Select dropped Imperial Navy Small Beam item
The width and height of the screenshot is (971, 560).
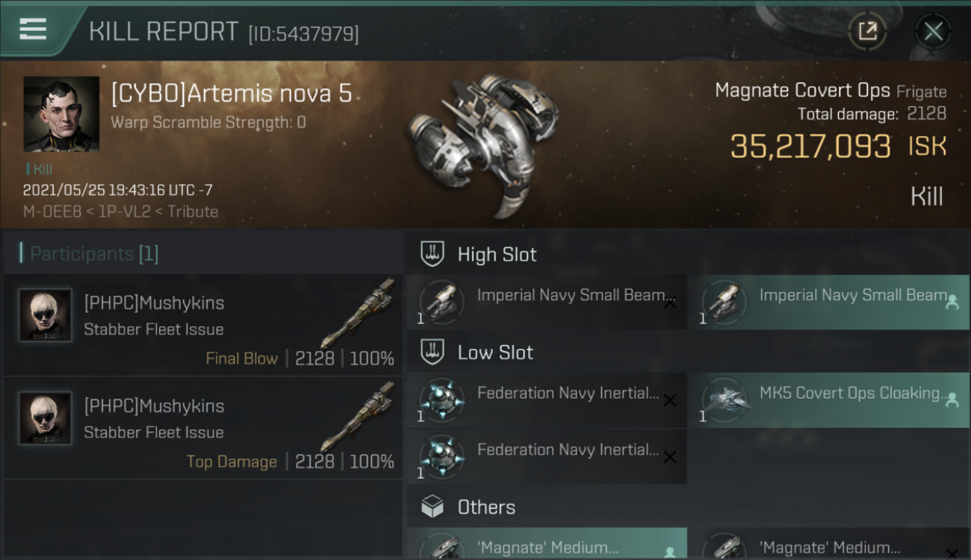click(x=828, y=302)
